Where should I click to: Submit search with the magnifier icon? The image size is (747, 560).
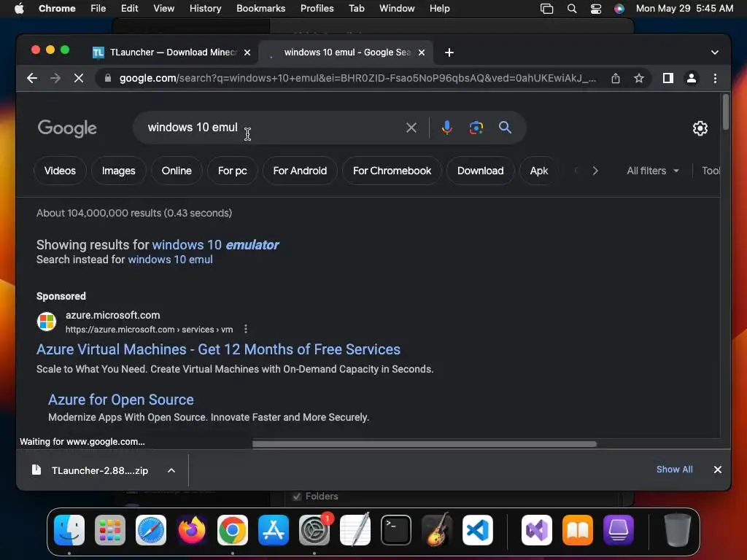click(x=505, y=128)
